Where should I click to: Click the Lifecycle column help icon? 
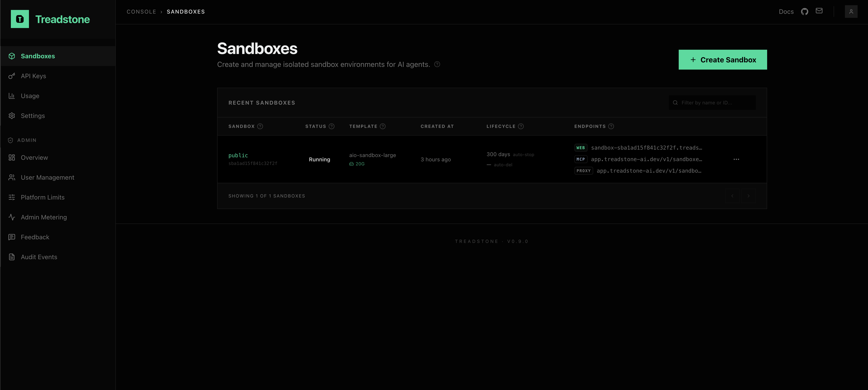[x=521, y=126]
